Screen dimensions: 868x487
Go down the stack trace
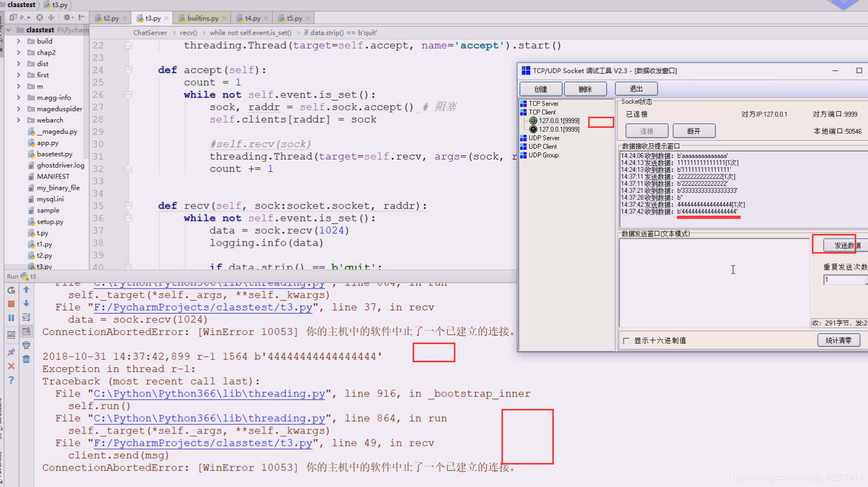pyautogui.click(x=26, y=303)
